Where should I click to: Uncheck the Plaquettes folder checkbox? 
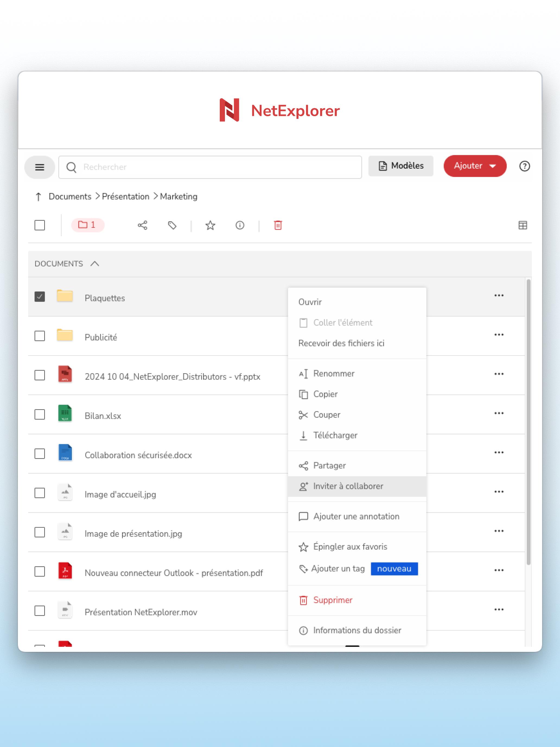pos(40,296)
